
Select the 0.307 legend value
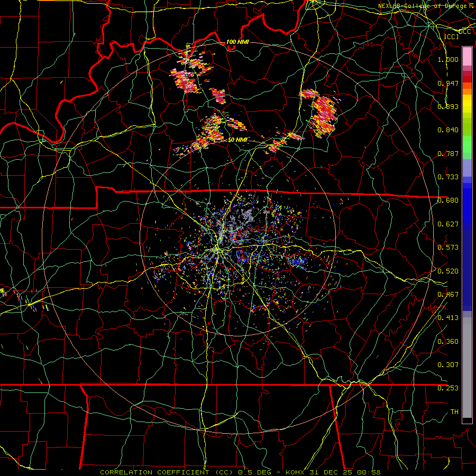point(448,365)
